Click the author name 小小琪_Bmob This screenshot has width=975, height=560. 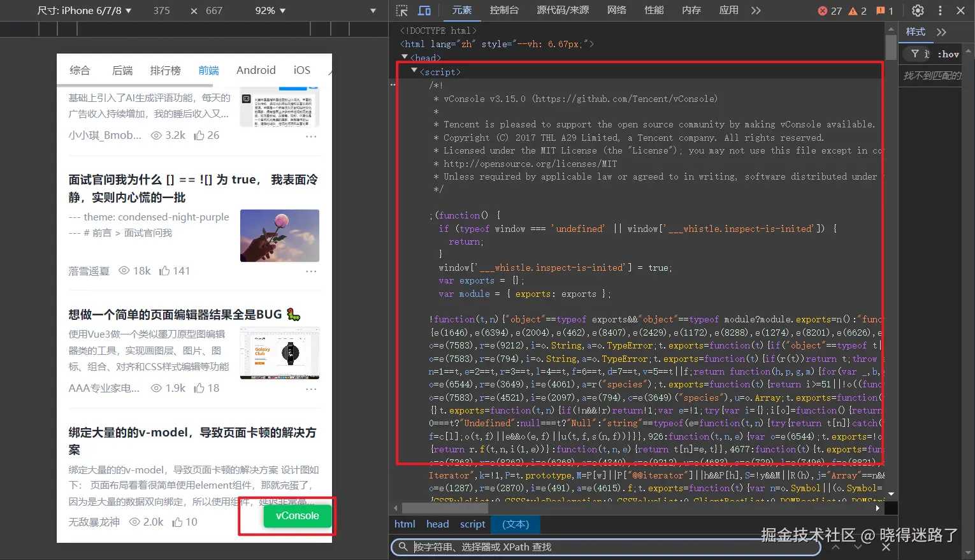click(x=105, y=135)
